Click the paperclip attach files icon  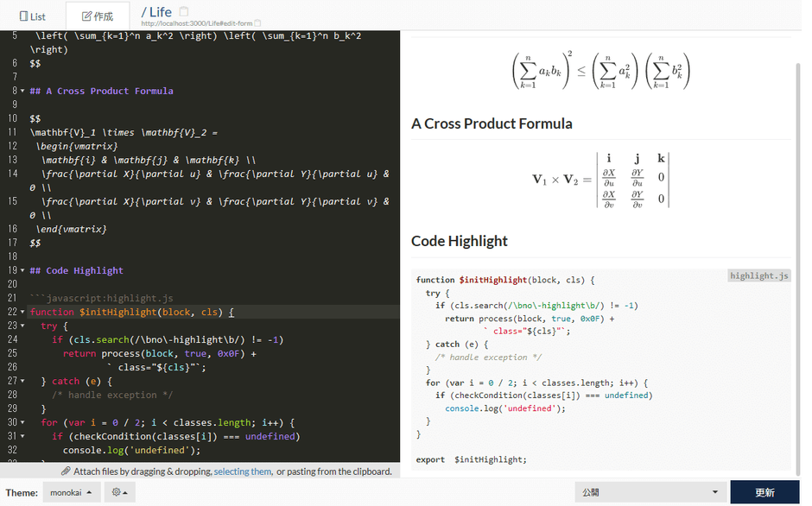(66, 471)
